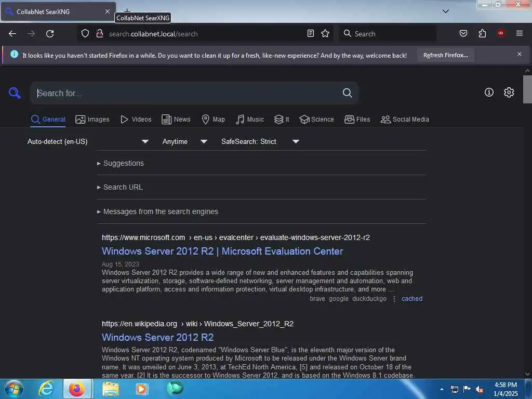Close the CollabNet SearXNG tab

(x=108, y=11)
